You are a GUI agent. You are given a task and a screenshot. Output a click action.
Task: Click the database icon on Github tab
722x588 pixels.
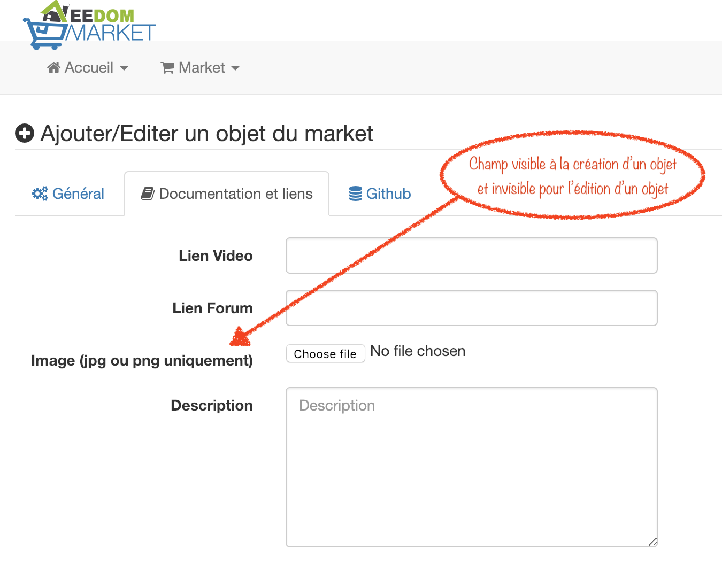pyautogui.click(x=356, y=194)
